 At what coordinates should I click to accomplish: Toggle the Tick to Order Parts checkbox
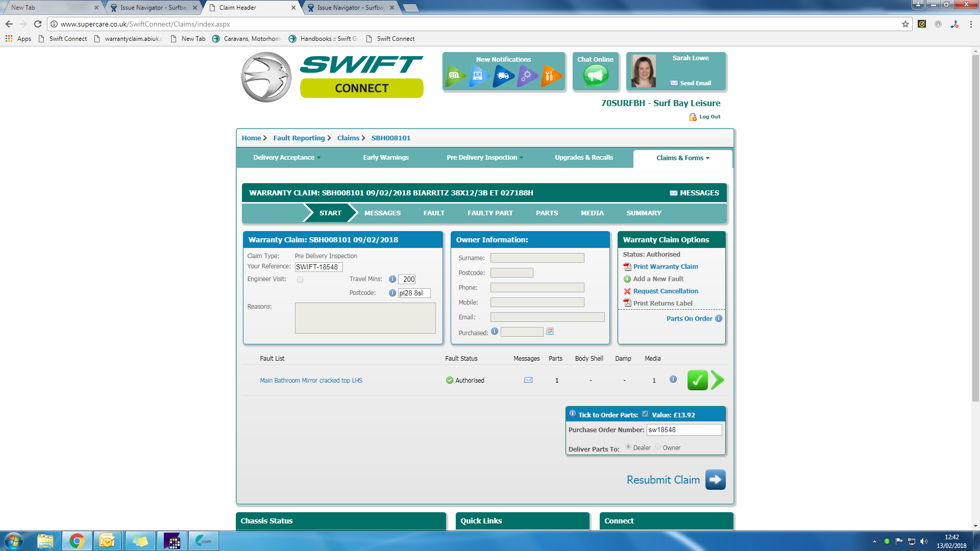645,414
